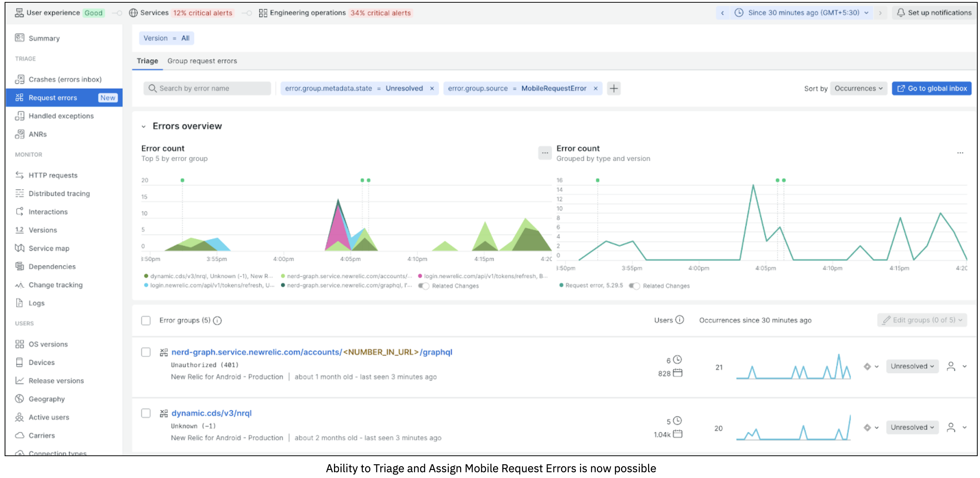Click the Search by error name field
The image size is (980, 478).
tap(208, 88)
